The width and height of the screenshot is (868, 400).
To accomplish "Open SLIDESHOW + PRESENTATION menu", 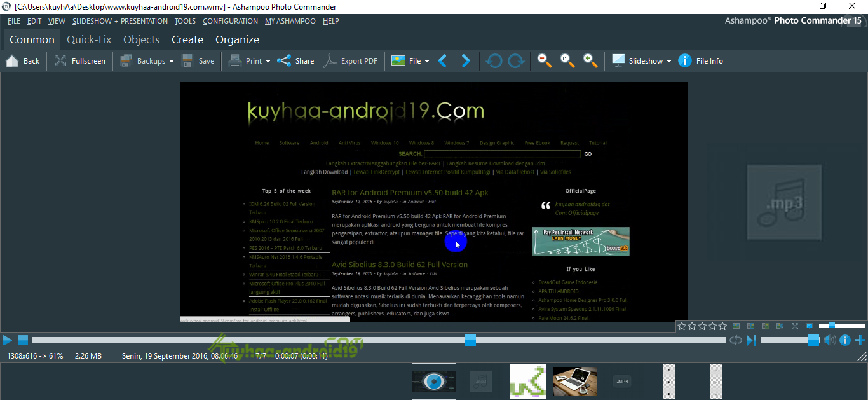I will click(120, 21).
